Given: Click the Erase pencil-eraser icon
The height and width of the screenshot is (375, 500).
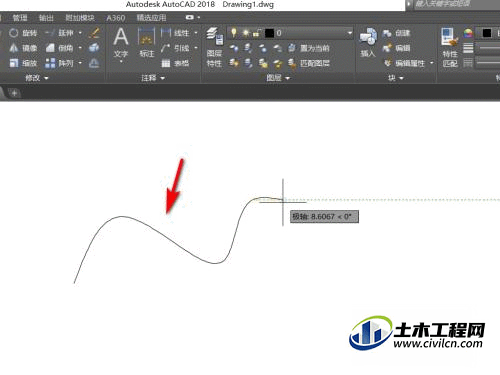Looking at the screenshot, I should tap(94, 33).
